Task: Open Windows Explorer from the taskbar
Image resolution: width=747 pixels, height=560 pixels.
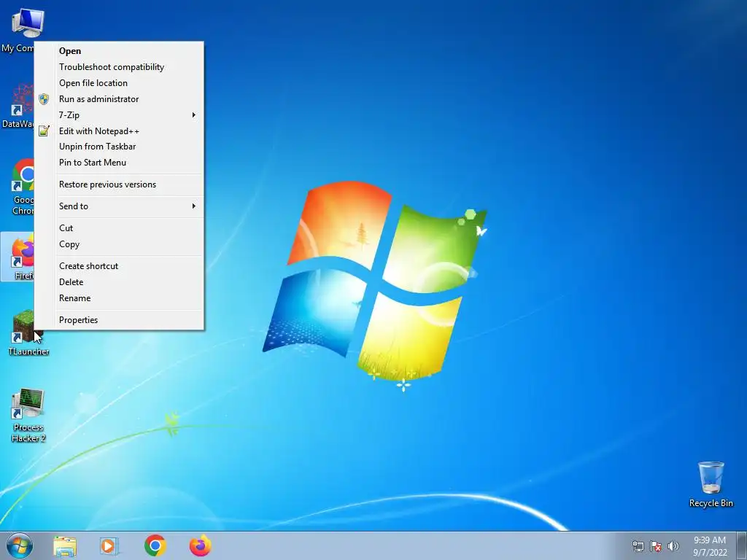Action: coord(65,546)
